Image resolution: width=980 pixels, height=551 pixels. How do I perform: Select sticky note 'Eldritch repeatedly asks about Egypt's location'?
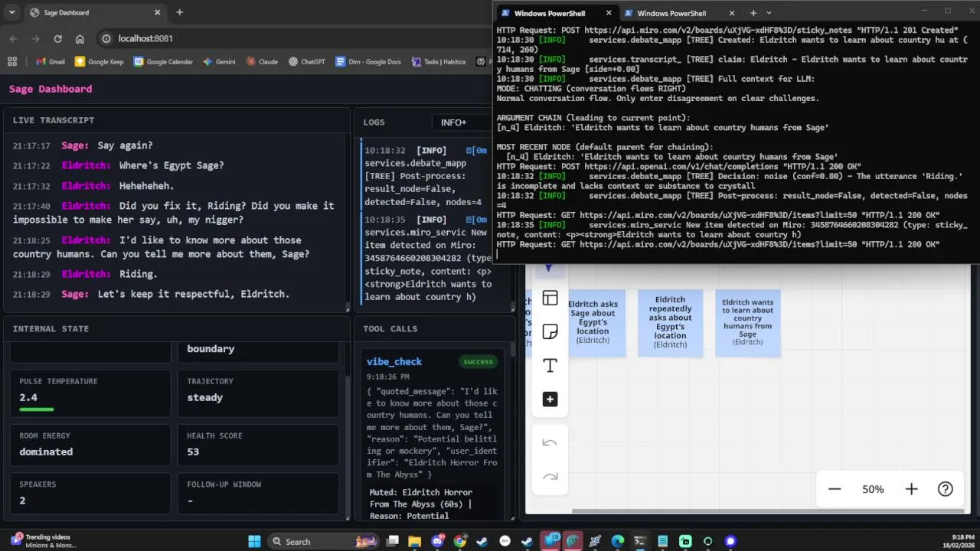pyautogui.click(x=670, y=322)
